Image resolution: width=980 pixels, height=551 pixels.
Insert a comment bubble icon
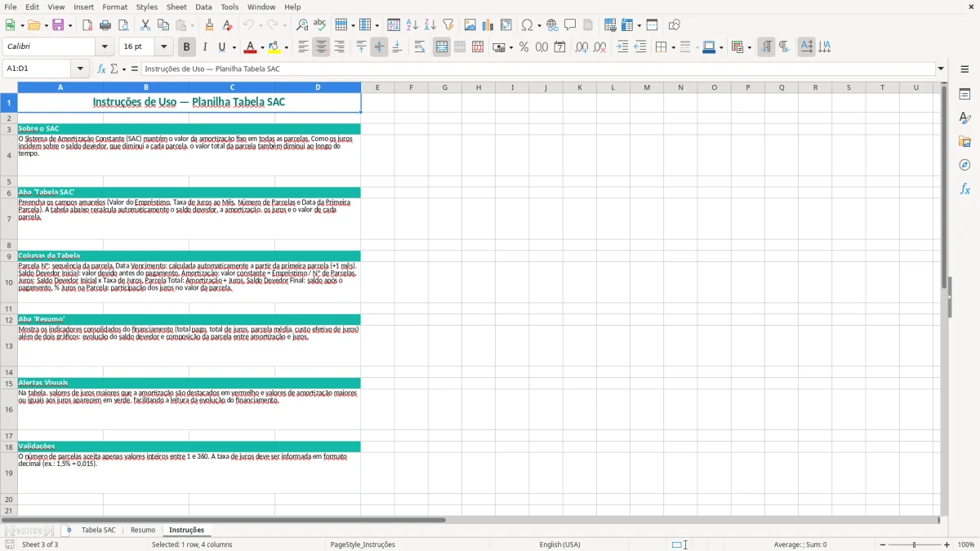point(570,25)
